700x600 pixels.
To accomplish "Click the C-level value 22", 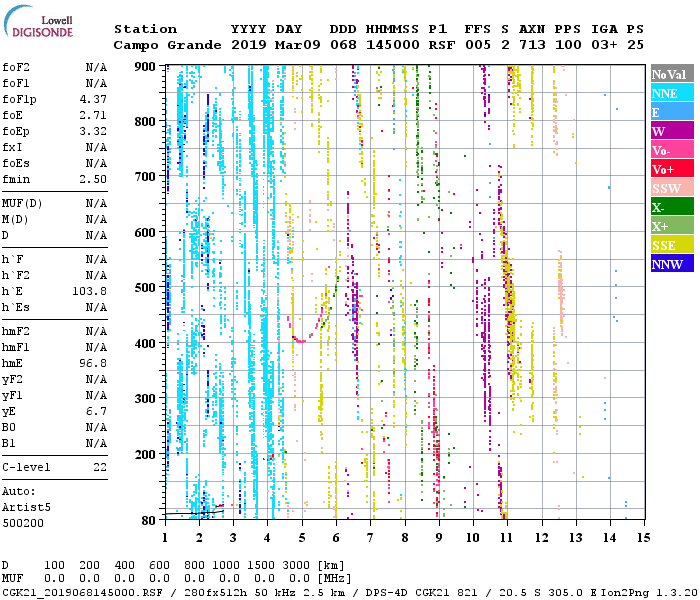I will click(100, 467).
